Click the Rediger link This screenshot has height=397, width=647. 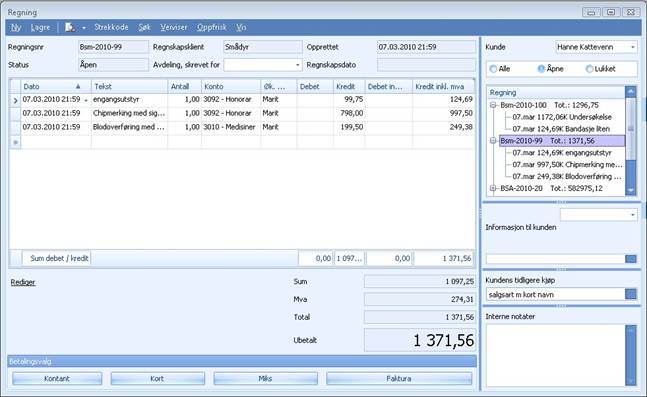coord(23,282)
